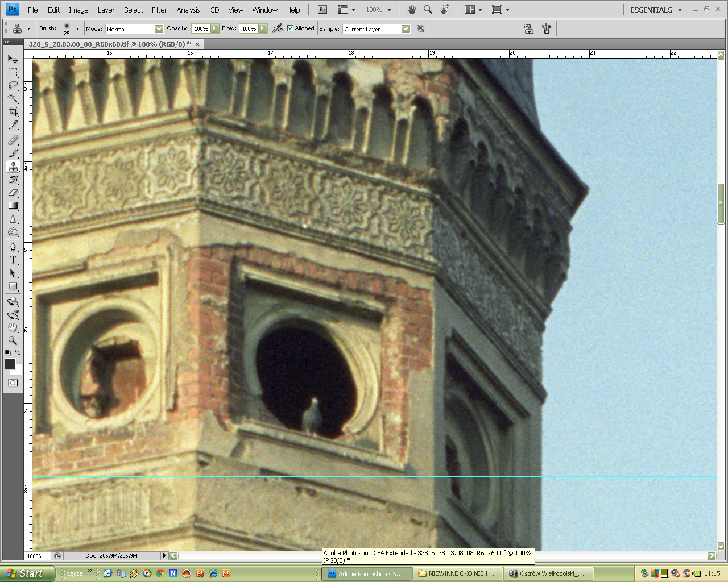Click the zoom percentage field in status bar
Viewport: 728px width, 582px height.
coord(36,556)
